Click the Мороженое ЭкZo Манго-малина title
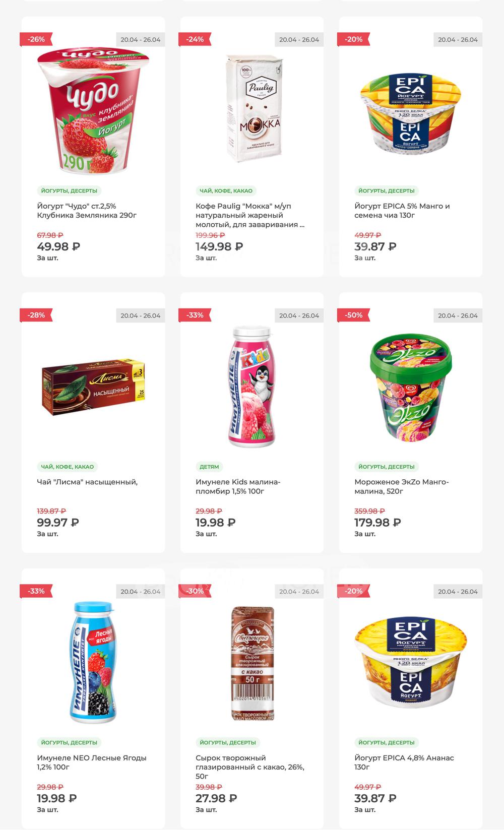The height and width of the screenshot is (830, 504). tap(401, 486)
